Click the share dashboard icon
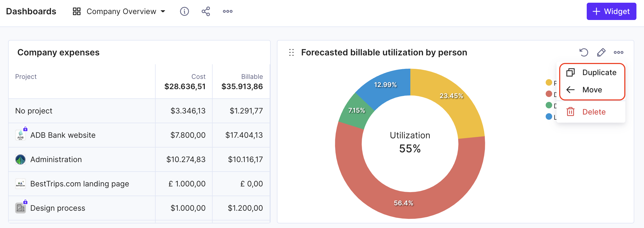 (x=206, y=11)
